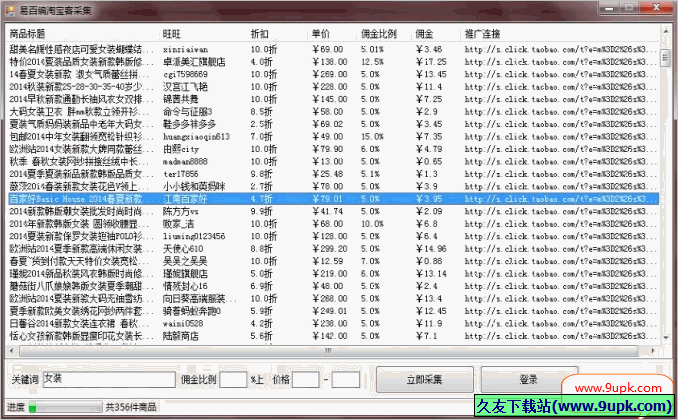Select the row with seller 瑾妮旗舰店

(332, 274)
